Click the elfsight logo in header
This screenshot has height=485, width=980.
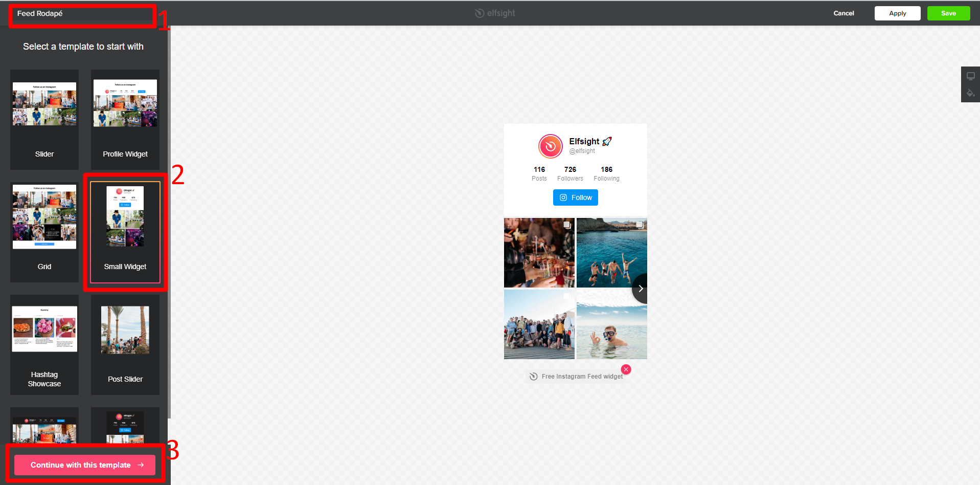[x=495, y=13]
